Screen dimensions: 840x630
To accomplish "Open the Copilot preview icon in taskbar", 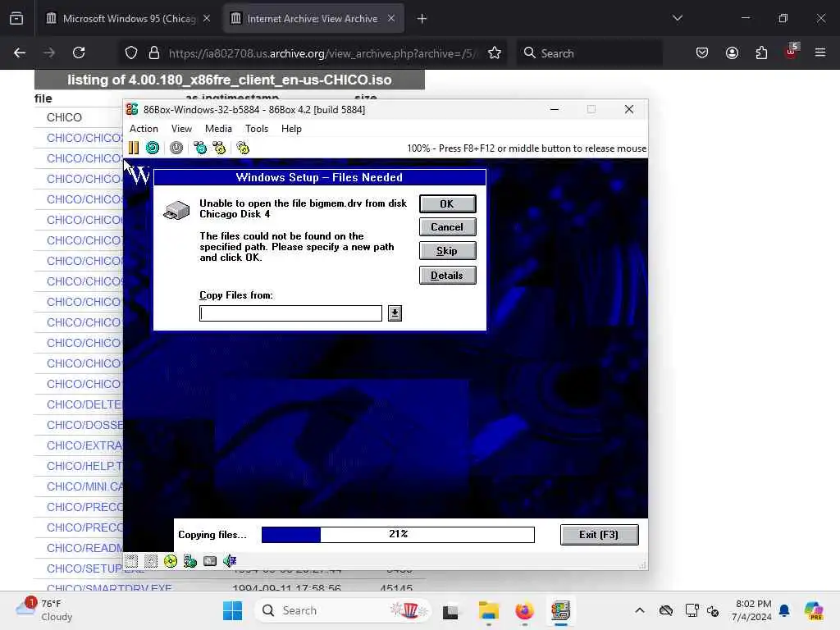I will click(814, 610).
